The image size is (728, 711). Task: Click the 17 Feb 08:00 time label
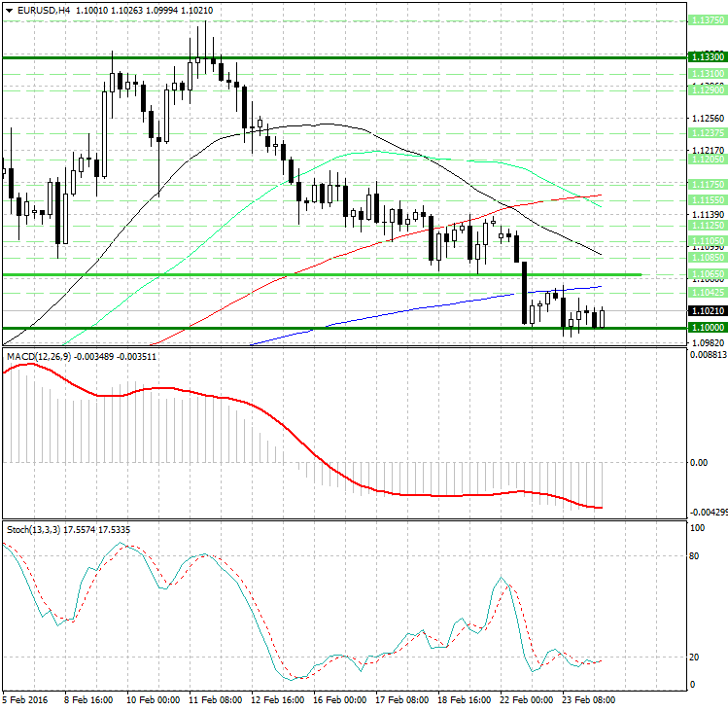coord(402,700)
